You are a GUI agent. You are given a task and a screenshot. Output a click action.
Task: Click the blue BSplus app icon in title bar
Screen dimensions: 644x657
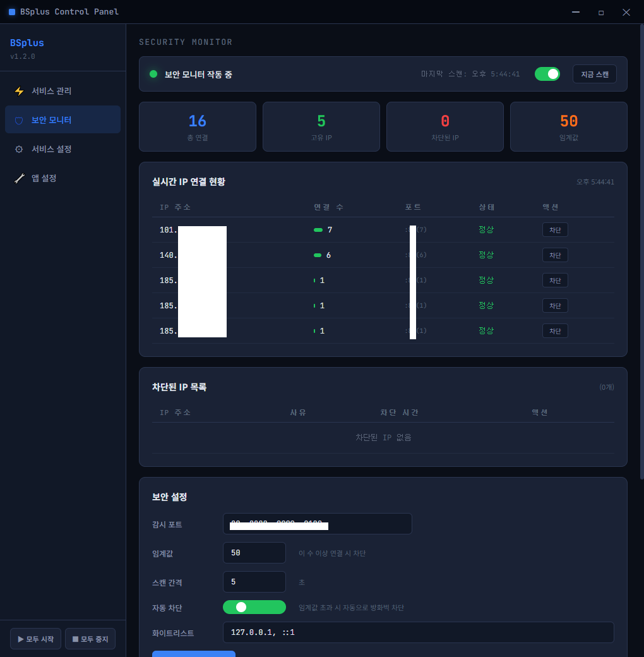[12, 12]
